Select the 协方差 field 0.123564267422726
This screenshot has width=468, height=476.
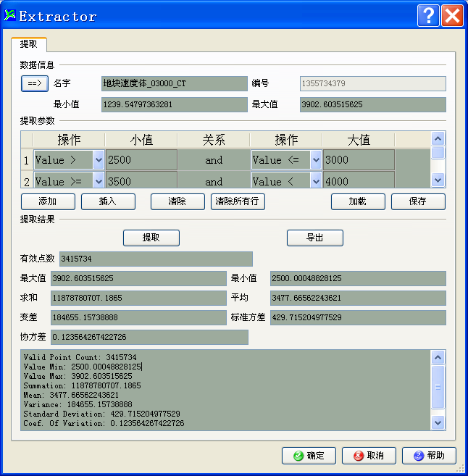coord(149,337)
